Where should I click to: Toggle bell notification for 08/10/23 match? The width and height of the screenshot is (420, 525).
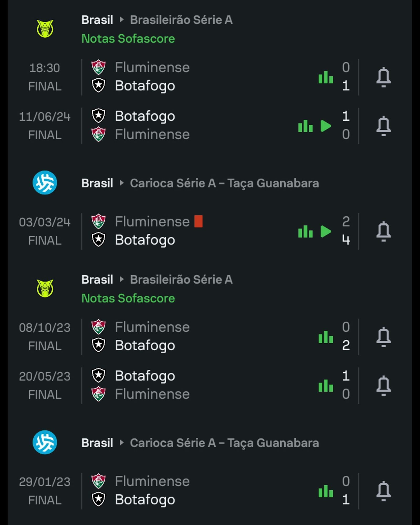384,337
